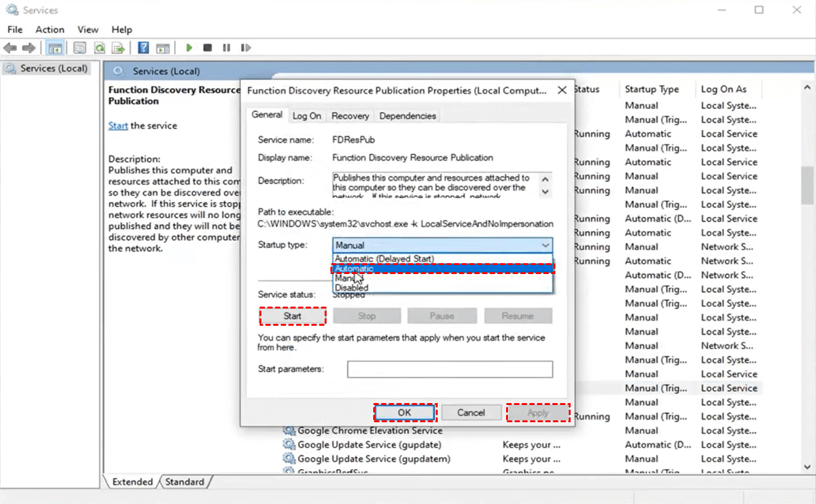This screenshot has height=504, width=816.
Task: Click the Start parameters text field
Action: [450, 369]
